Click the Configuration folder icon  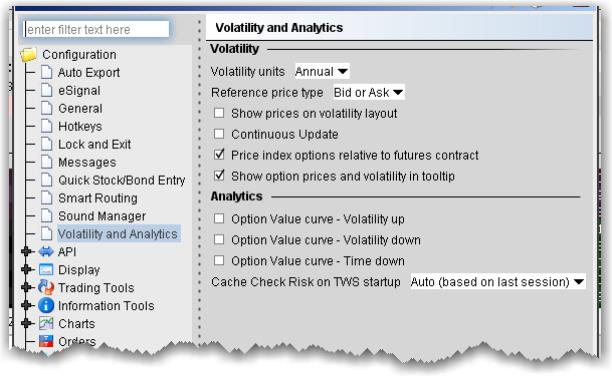coord(28,55)
